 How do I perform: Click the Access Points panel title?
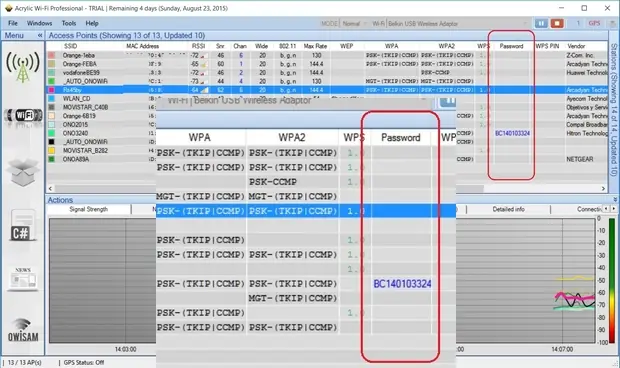click(x=127, y=36)
